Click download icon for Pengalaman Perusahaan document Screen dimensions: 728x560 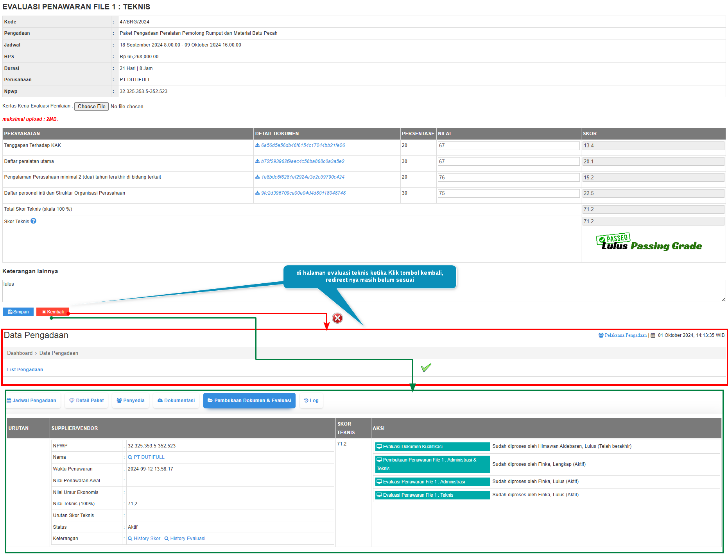pyautogui.click(x=257, y=177)
